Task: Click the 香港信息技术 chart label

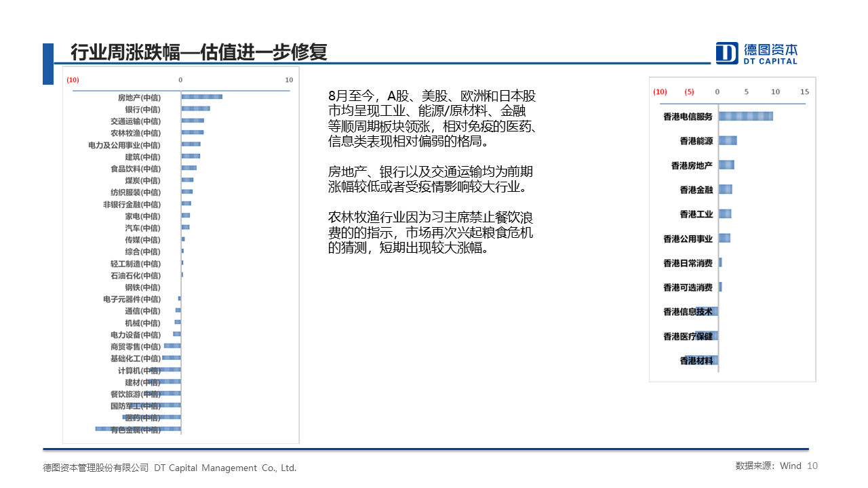Action: (x=688, y=312)
